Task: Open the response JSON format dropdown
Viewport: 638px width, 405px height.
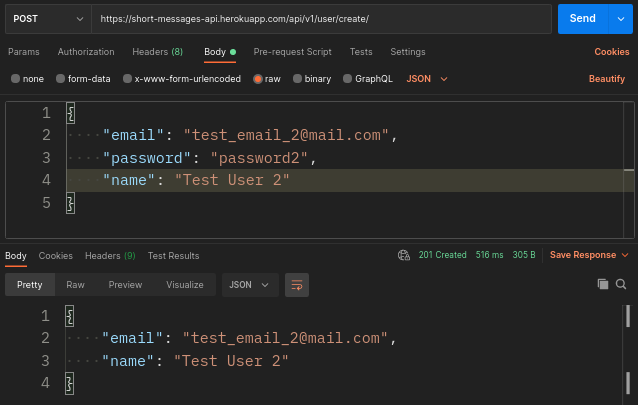Action: coord(250,285)
